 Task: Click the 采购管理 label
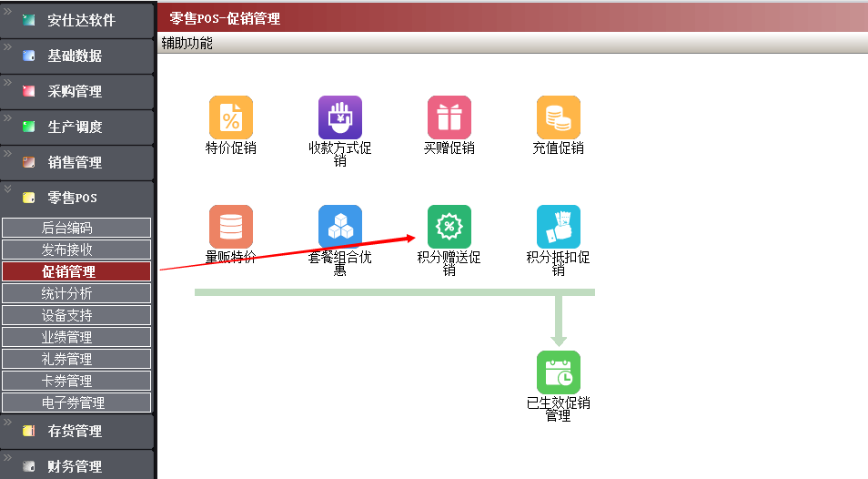[x=75, y=91]
